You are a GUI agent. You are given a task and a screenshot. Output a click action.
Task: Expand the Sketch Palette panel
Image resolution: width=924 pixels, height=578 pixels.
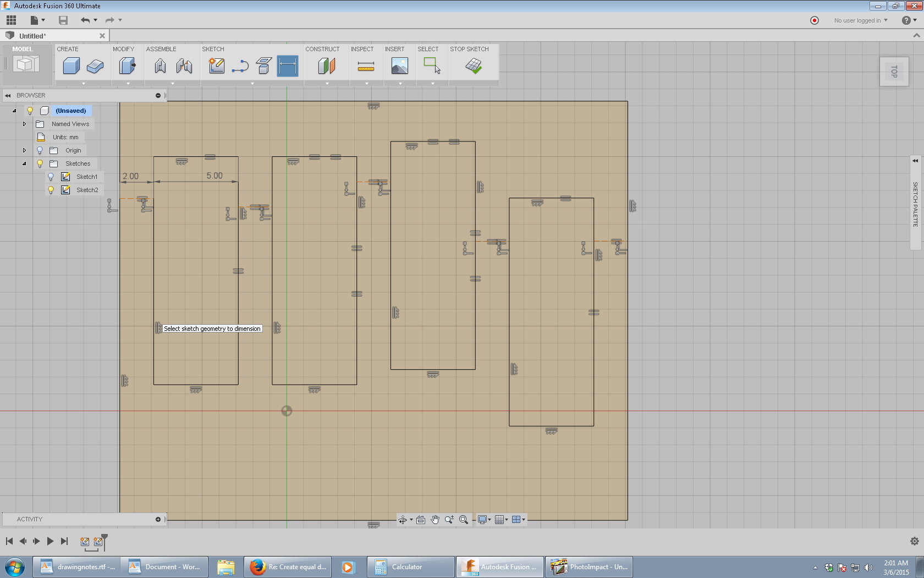tap(915, 161)
